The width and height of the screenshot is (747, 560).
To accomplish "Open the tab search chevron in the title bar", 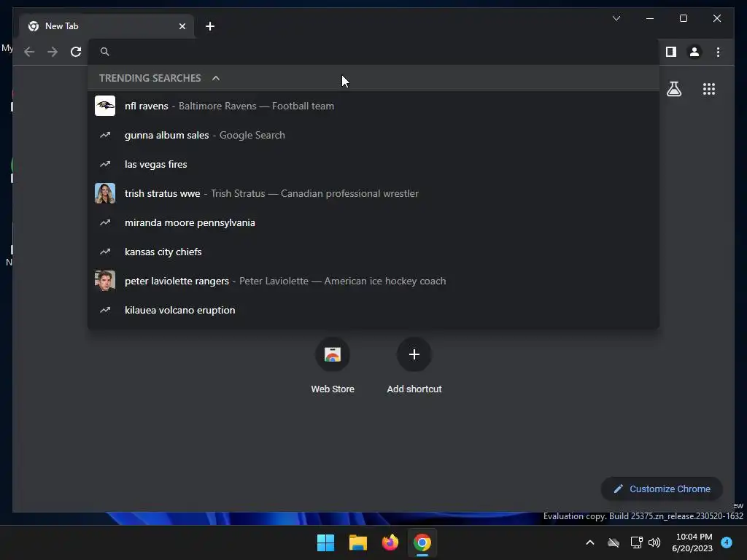I will 616,18.
